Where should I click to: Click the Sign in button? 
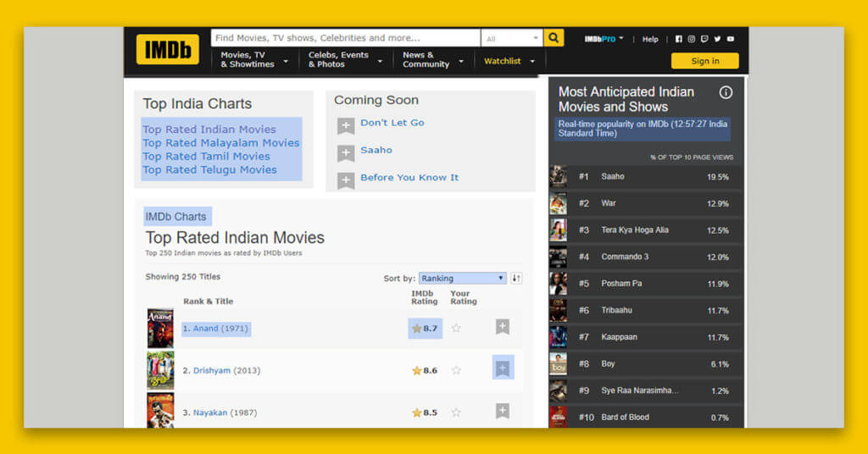[704, 61]
